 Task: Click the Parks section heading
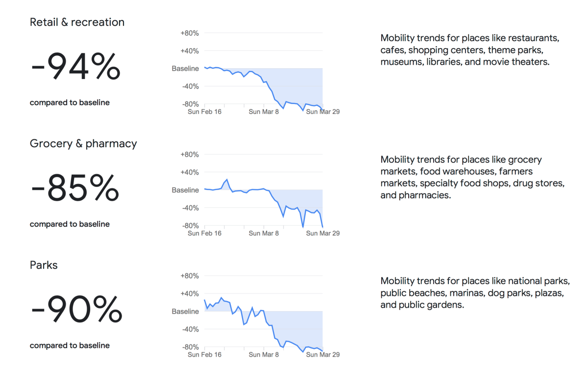pyautogui.click(x=44, y=265)
